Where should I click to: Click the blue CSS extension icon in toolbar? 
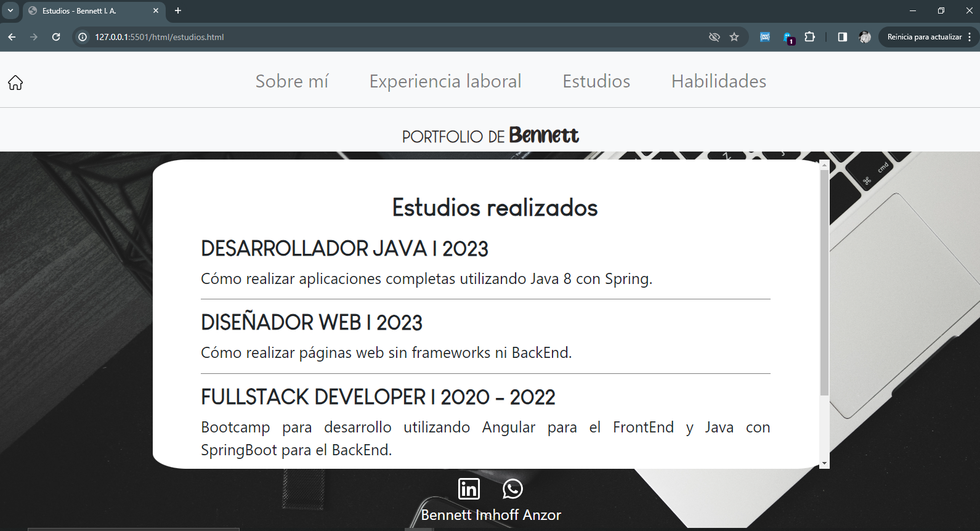click(765, 37)
